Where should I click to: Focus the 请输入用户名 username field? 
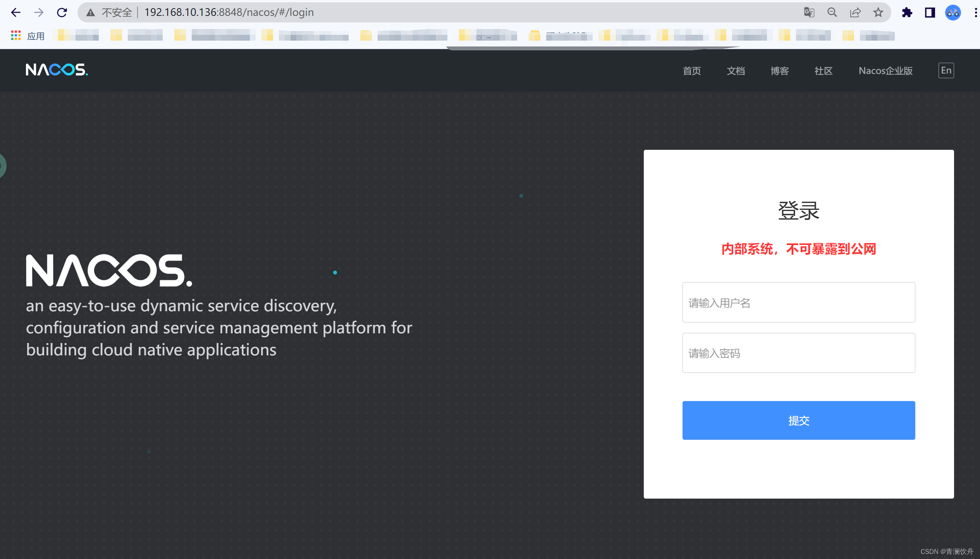click(799, 302)
